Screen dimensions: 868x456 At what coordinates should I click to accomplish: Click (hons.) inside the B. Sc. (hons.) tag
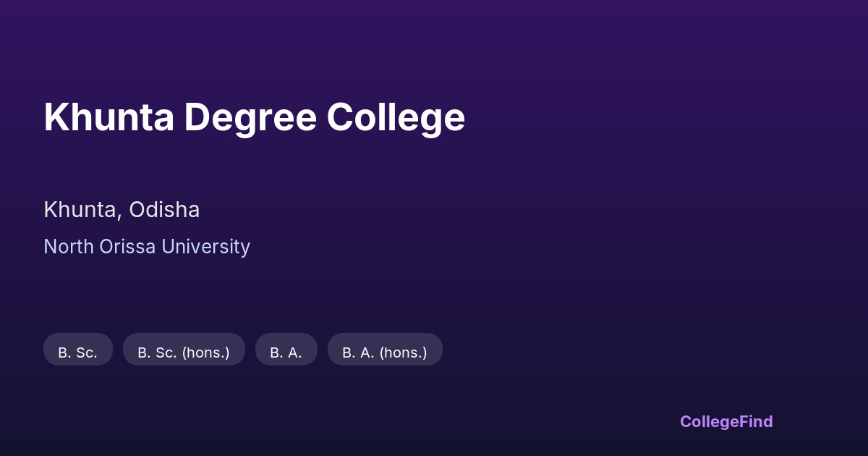[x=205, y=352]
